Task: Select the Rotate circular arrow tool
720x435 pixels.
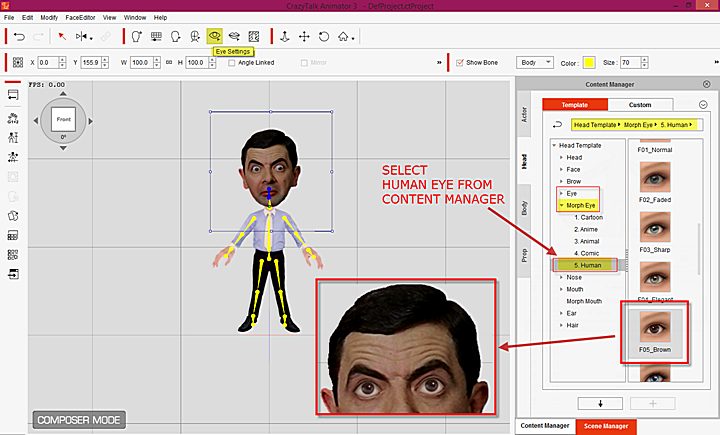Action: point(324,36)
